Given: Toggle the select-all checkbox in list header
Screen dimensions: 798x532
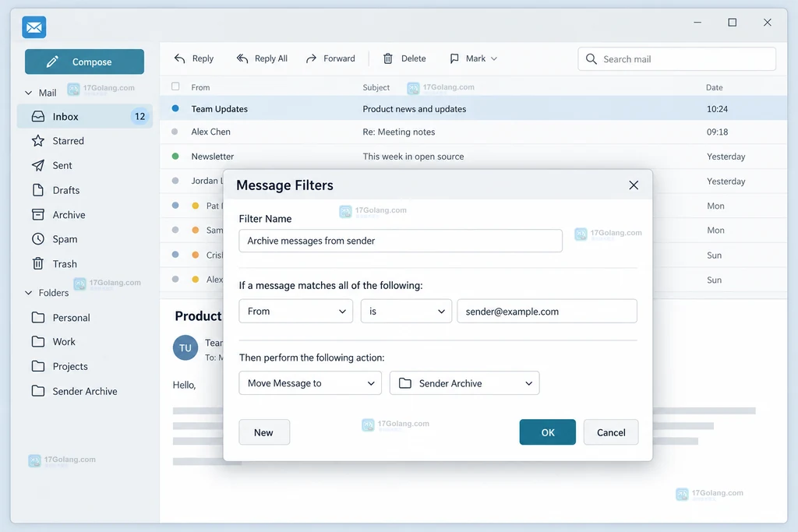Looking at the screenshot, I should [x=175, y=86].
